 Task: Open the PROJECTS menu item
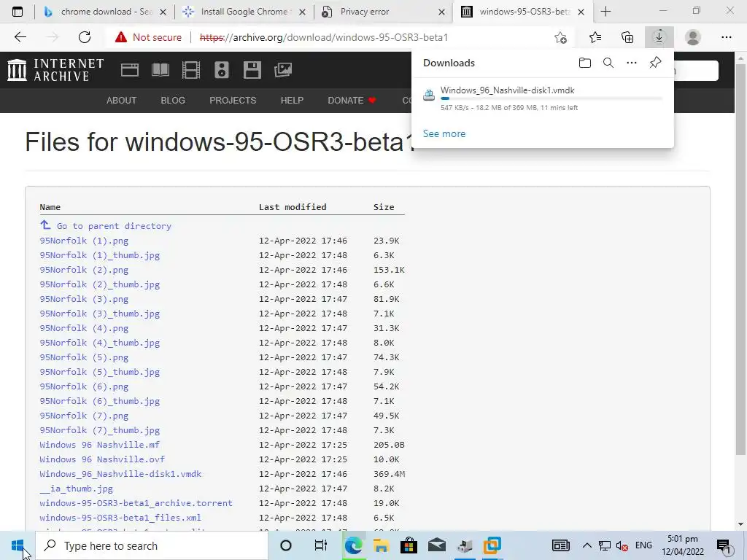[233, 101]
